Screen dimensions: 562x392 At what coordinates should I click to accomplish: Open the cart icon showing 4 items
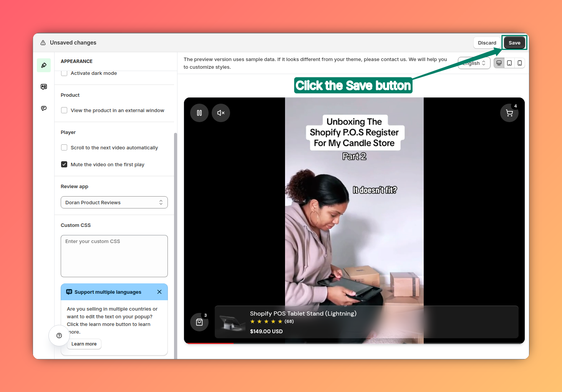[x=509, y=113]
